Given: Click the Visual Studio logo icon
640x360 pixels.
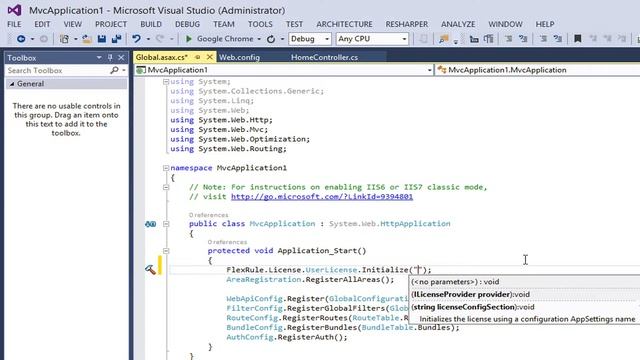Looking at the screenshot, I should (x=14, y=10).
